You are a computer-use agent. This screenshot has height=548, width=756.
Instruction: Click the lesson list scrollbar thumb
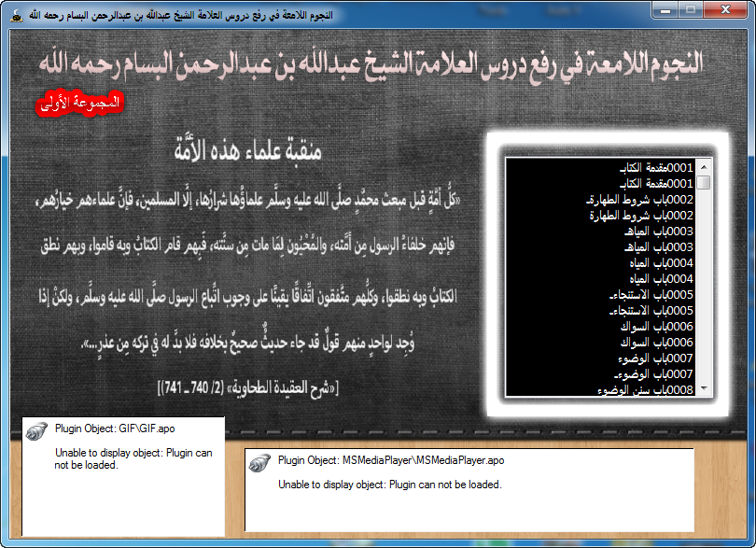(704, 182)
